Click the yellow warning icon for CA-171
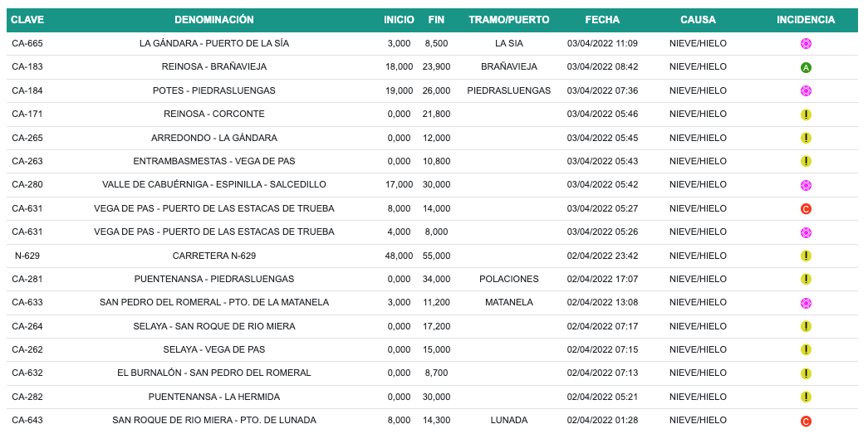 (x=806, y=115)
